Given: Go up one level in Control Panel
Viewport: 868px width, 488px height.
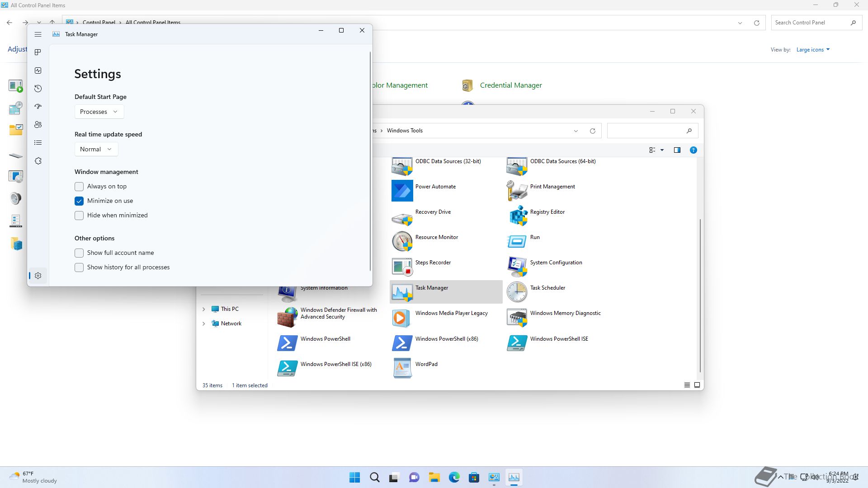Looking at the screenshot, I should (52, 23).
